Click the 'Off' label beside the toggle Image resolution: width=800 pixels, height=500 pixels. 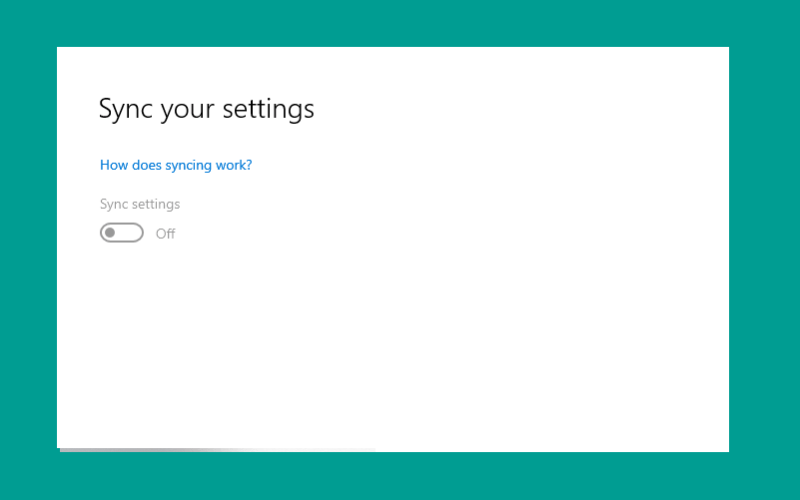tap(165, 234)
